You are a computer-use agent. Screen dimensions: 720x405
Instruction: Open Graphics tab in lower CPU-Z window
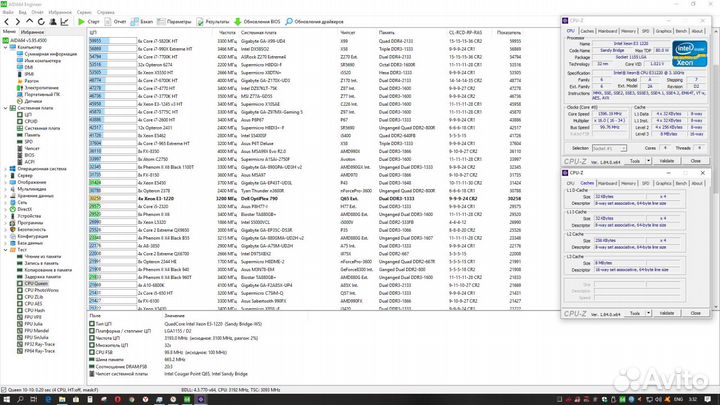tap(663, 183)
